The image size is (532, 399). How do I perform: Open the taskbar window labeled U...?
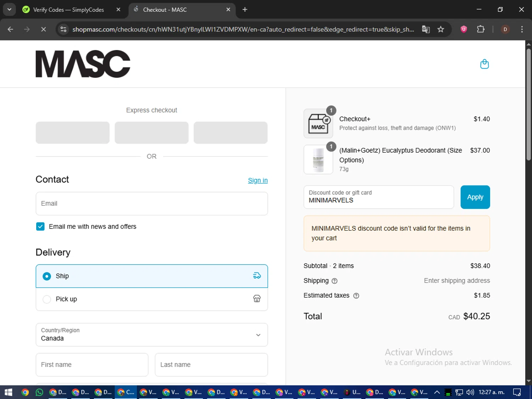tap(352, 392)
